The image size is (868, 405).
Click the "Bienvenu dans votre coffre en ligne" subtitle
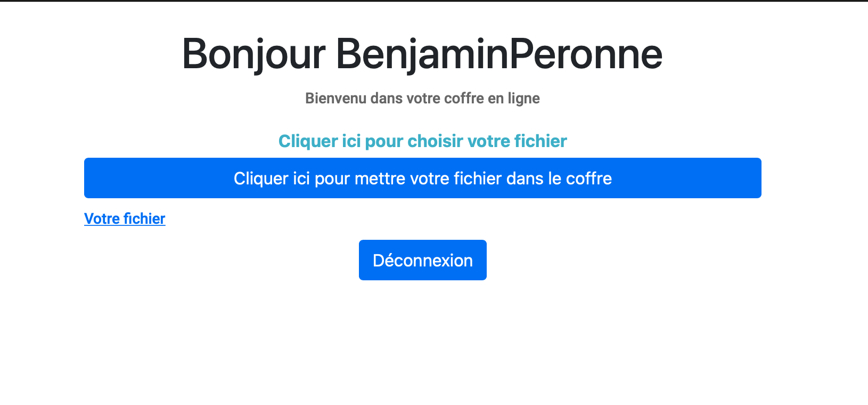click(x=422, y=99)
